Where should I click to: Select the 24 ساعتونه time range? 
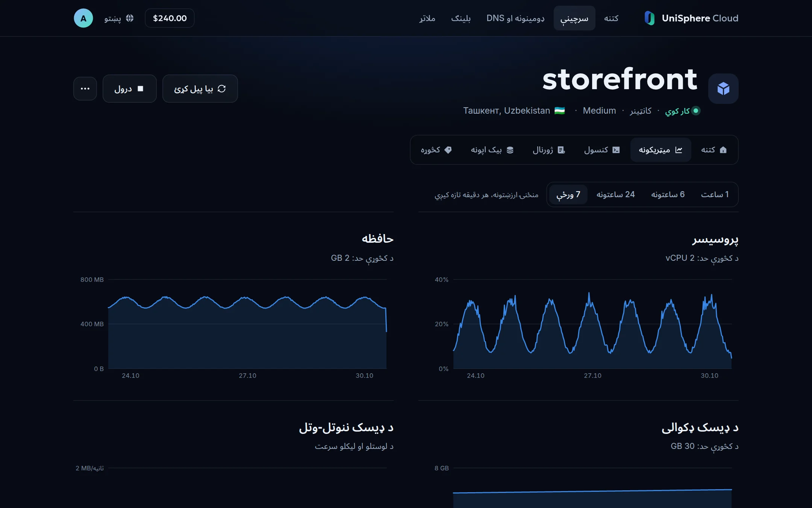pyautogui.click(x=616, y=195)
